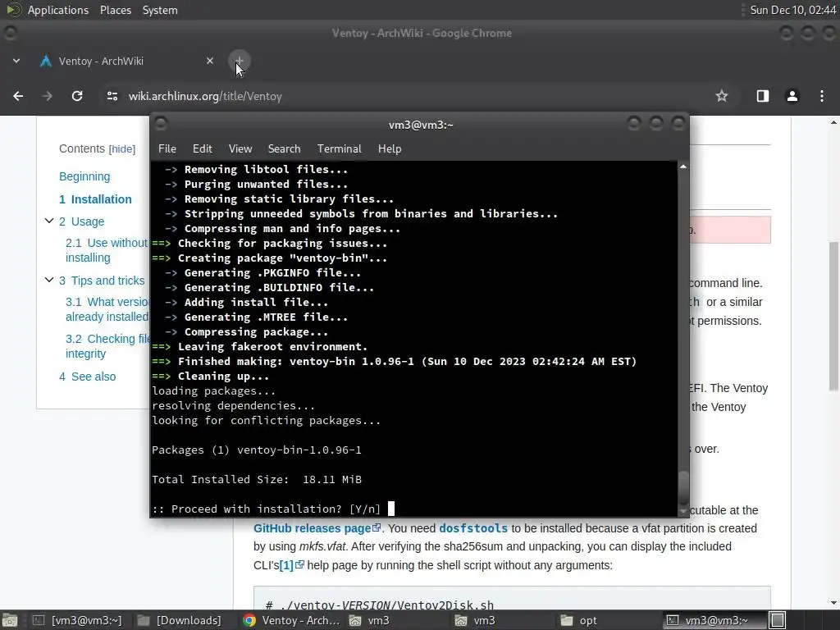
Task: Open terminal Edit menu
Action: click(x=202, y=149)
